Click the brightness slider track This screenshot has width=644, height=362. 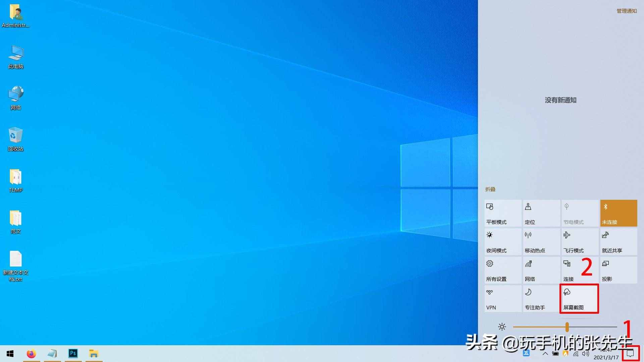pyautogui.click(x=565, y=327)
